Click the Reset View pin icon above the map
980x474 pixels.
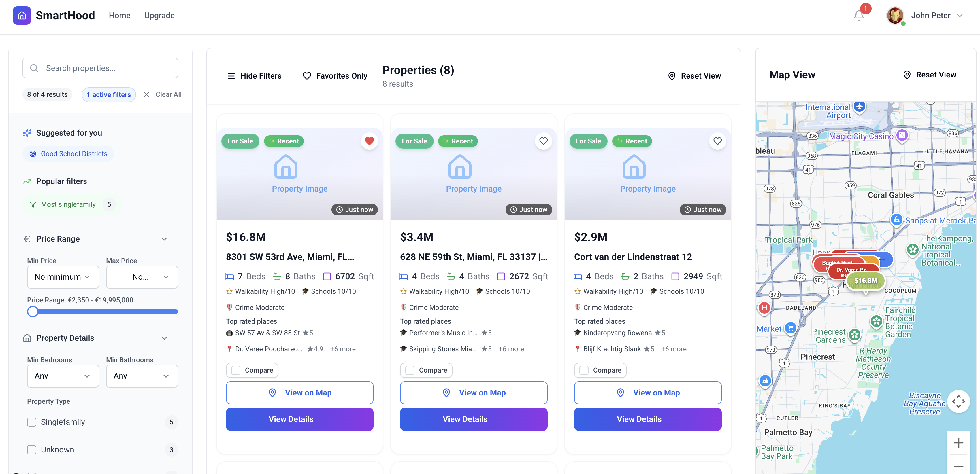pyautogui.click(x=907, y=75)
